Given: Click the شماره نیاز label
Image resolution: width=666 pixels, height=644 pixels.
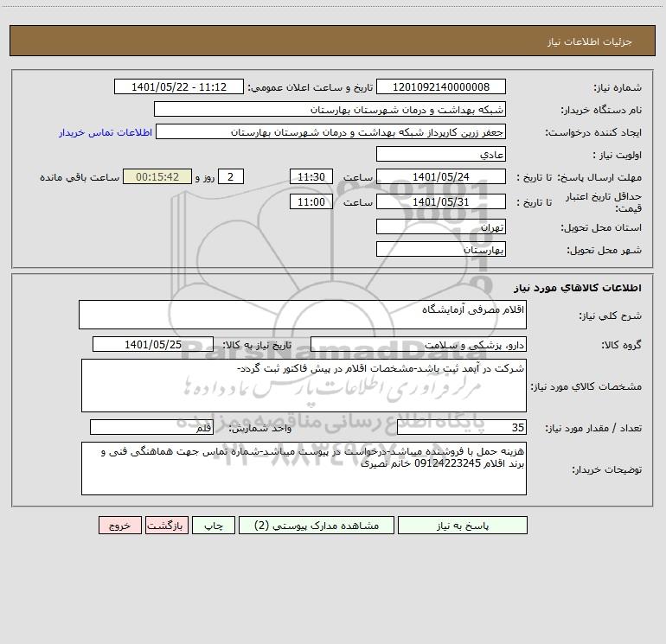Looking at the screenshot, I should tap(618, 88).
